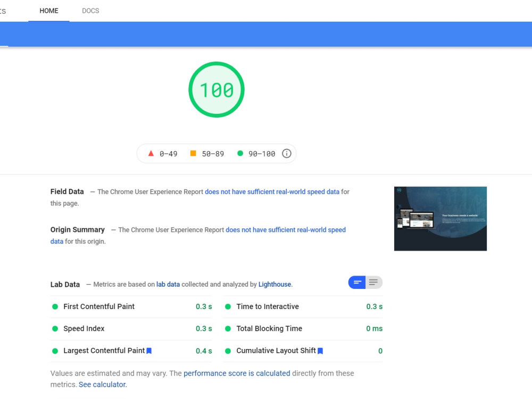Select the expanded metrics view toggle
Image resolution: width=532 pixels, height=399 pixels.
[x=373, y=282]
